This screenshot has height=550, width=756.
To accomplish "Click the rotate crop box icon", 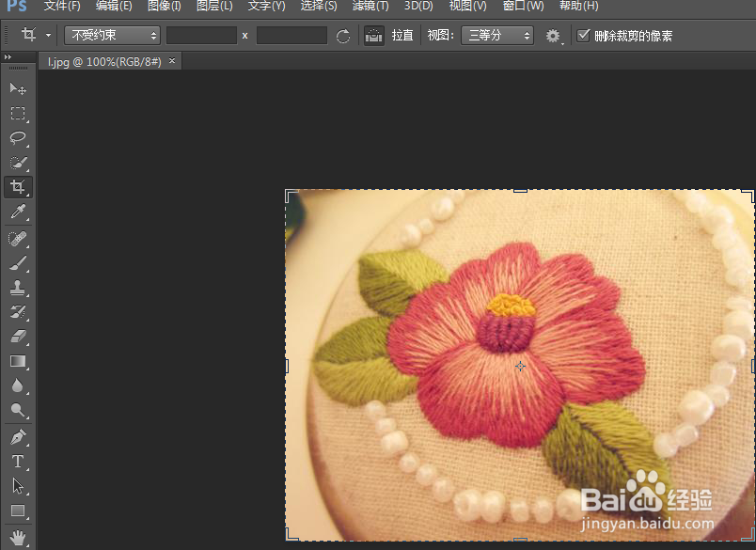I will click(x=343, y=36).
